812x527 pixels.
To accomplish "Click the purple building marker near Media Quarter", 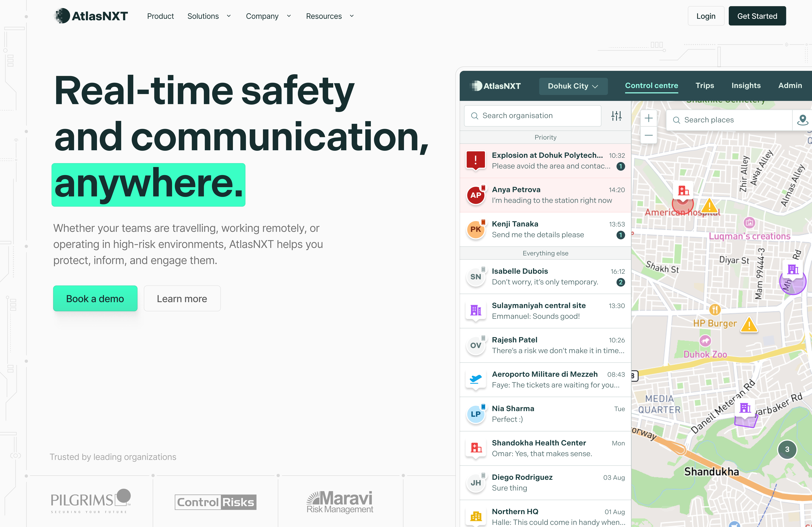I will click(745, 408).
